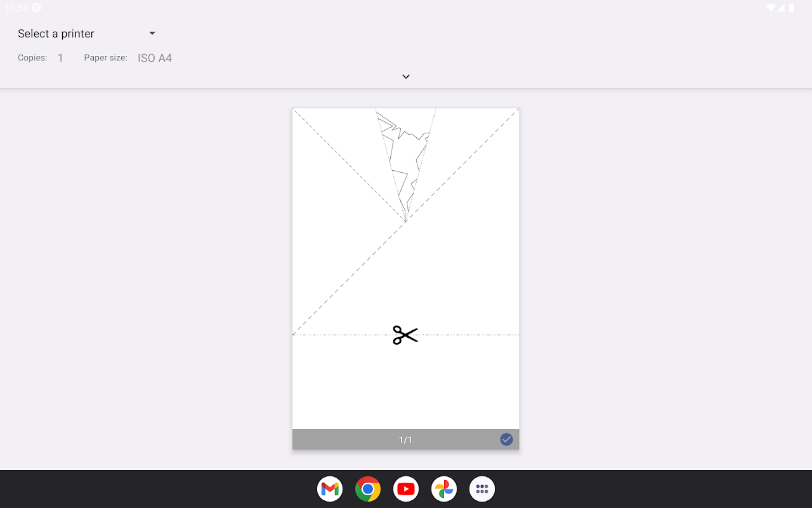Click the scissors icon on the preview page
Viewport: 812px width, 508px height.
[x=405, y=335]
